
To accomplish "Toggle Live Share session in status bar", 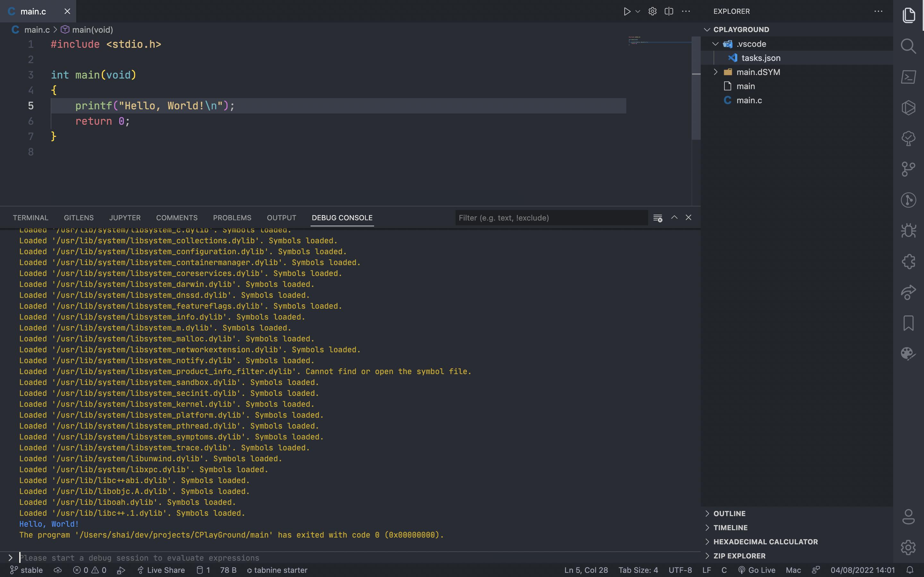I will pyautogui.click(x=161, y=570).
